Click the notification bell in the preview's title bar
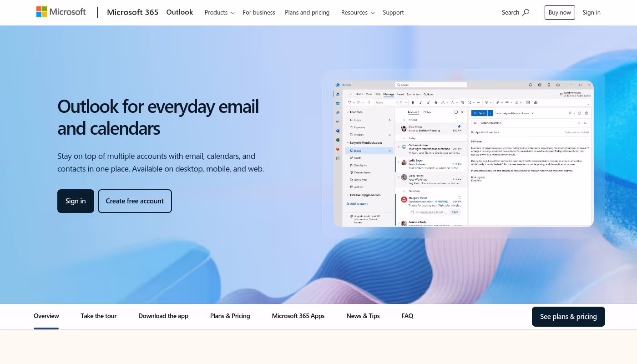This screenshot has width=637, height=364. 531,85
